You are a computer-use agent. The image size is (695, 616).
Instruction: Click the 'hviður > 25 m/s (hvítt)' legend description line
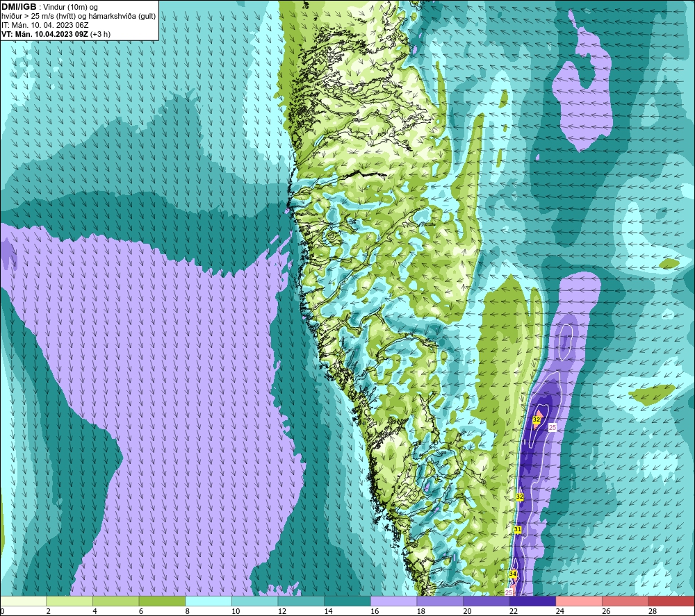(79, 17)
